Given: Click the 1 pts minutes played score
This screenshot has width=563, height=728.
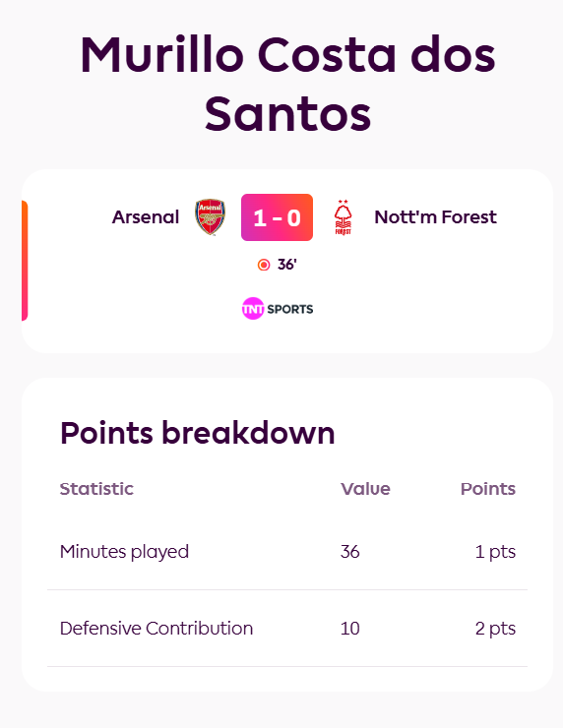Looking at the screenshot, I should 495,552.
